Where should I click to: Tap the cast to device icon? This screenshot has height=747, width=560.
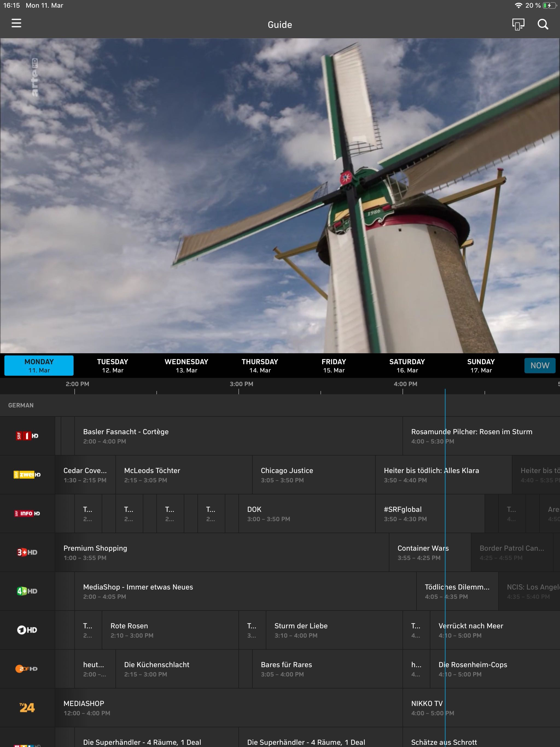tap(518, 24)
